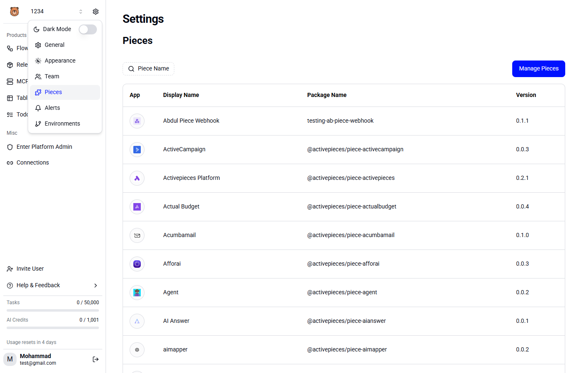Toggle the Dark Mode switch
This screenshot has width=588, height=373.
pyautogui.click(x=88, y=29)
